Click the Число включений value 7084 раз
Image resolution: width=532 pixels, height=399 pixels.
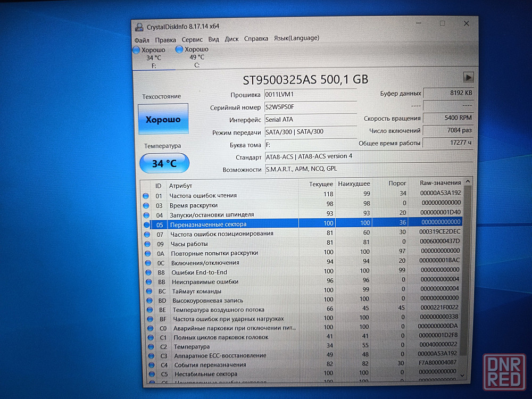(448, 130)
